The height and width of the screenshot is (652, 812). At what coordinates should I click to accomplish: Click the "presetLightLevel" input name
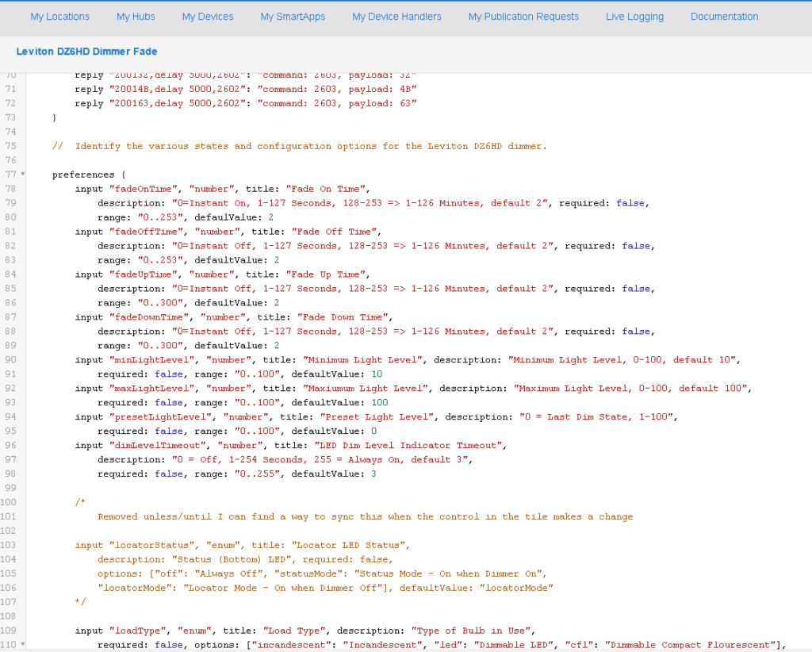coord(160,417)
